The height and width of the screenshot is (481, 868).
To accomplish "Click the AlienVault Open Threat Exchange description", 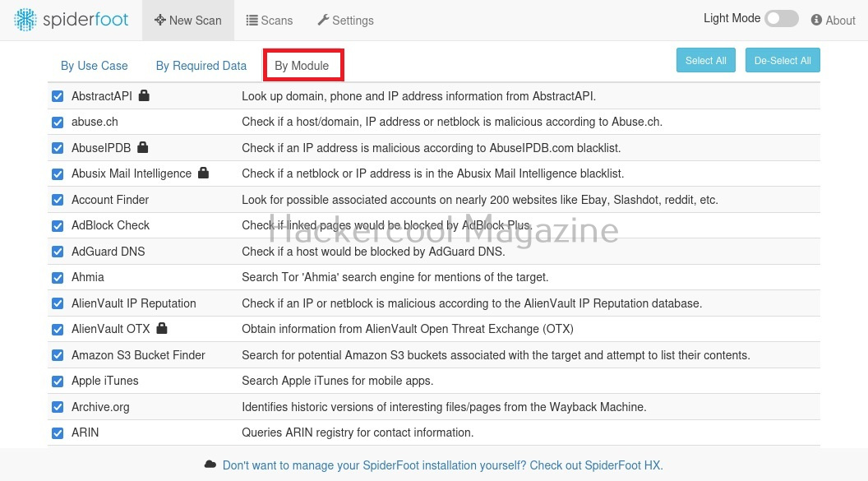I will coord(408,329).
